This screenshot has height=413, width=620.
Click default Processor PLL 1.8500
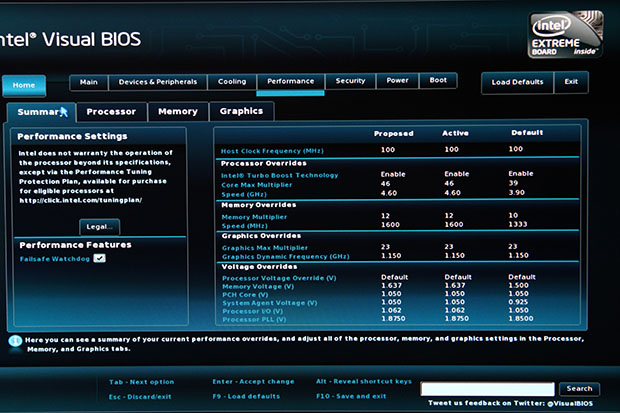pos(521,318)
